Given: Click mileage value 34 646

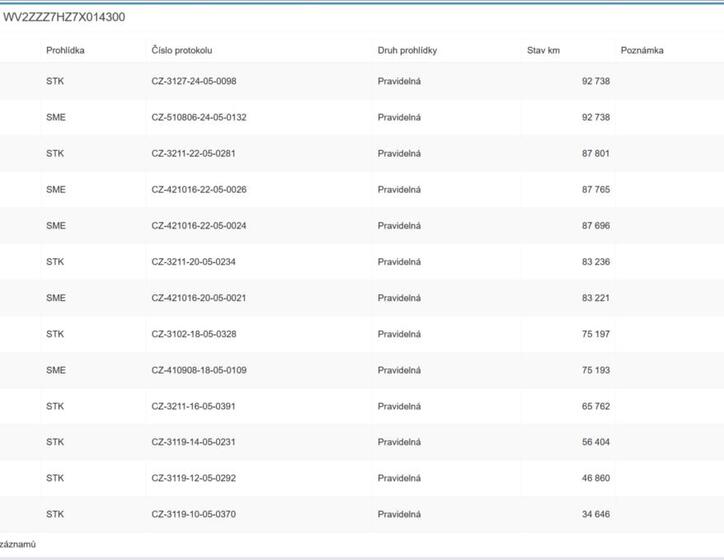Looking at the screenshot, I should 596,514.
